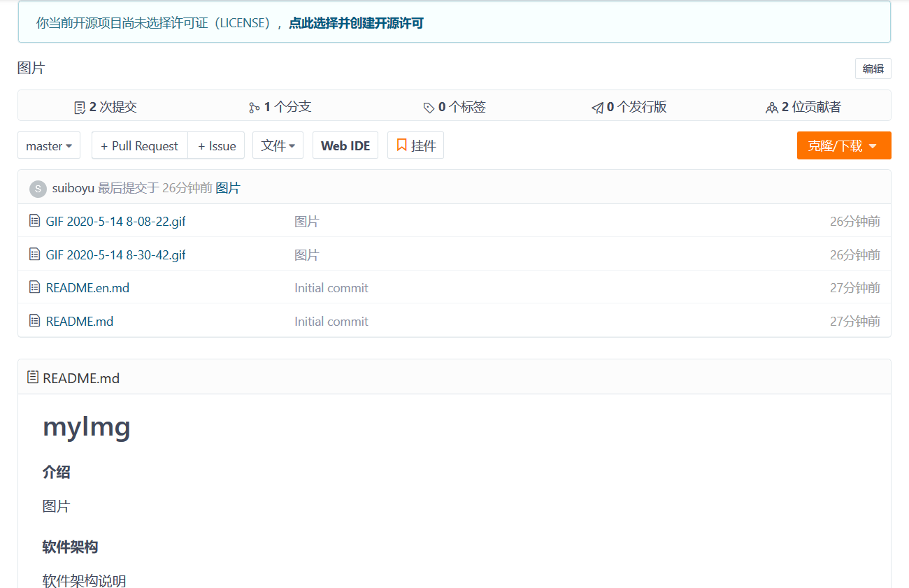Click the branch fork icon

[x=254, y=108]
